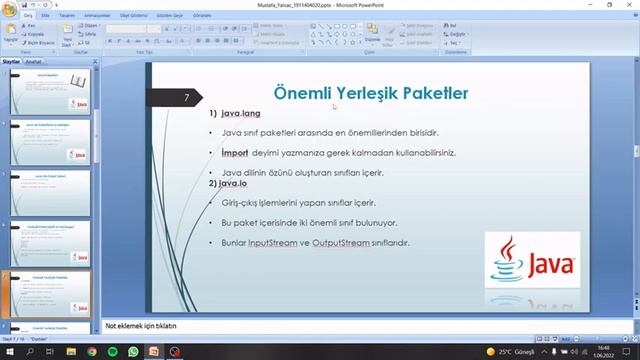This screenshot has width=640, height=360.
Task: Switch to Slide Sorter view in status bar
Action: click(547, 339)
